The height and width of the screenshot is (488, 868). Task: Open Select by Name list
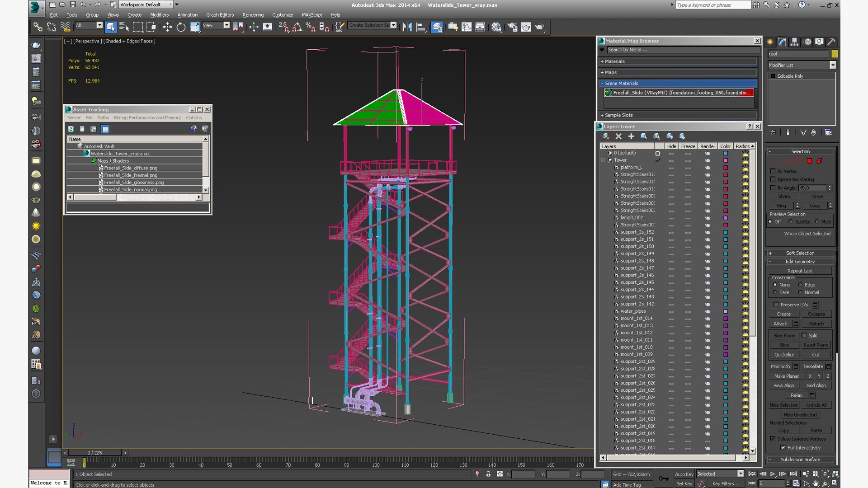tap(124, 27)
